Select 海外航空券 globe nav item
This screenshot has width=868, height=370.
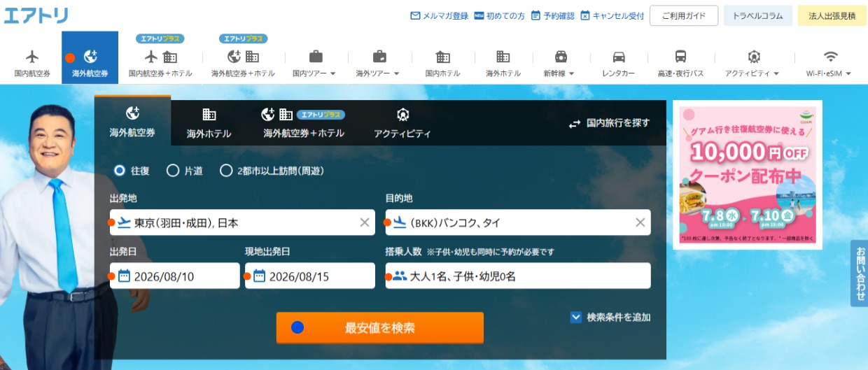[x=90, y=57]
